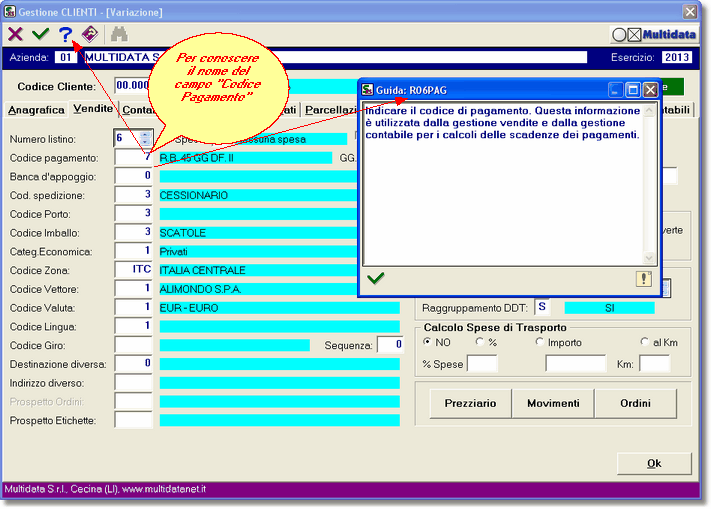Click the Movimenti button
711x509 pixels.
(553, 403)
